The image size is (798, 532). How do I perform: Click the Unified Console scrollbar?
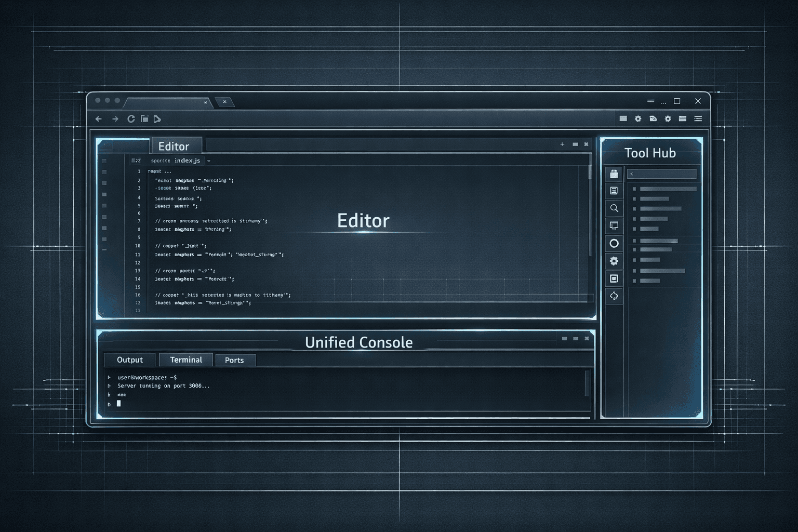588,384
